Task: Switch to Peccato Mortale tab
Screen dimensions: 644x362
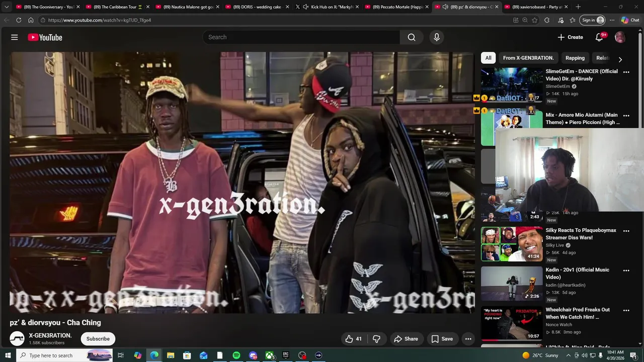Action: coord(397,7)
